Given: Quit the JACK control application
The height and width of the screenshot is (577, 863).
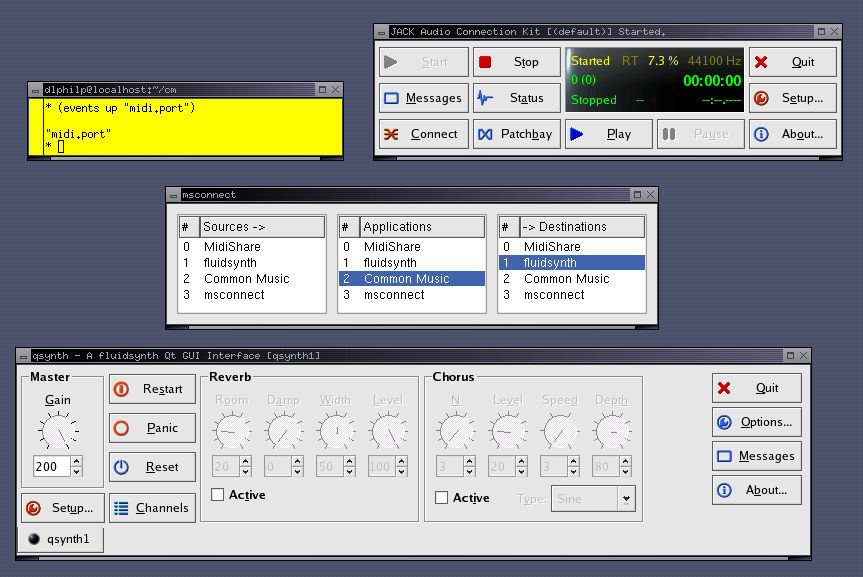Looking at the screenshot, I should (792, 62).
